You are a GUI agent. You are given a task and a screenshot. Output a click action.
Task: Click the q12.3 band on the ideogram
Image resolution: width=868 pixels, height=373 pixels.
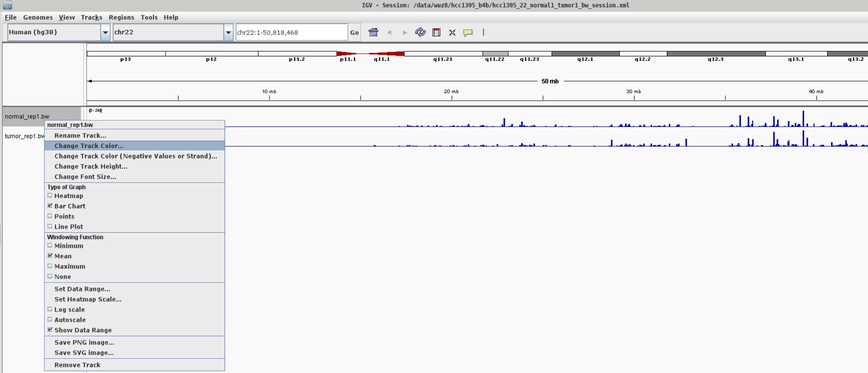coord(716,54)
